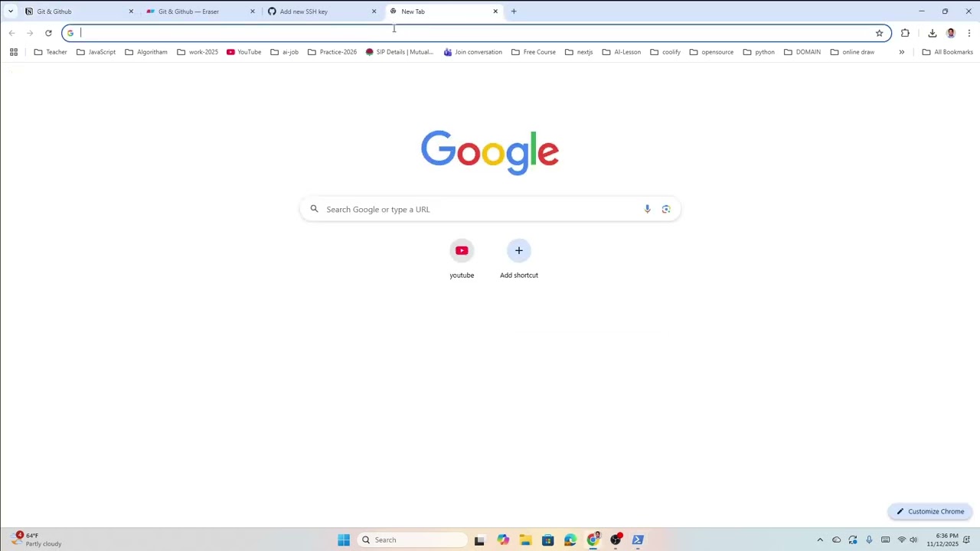Open Task View on the taskbar
980x551 pixels.
[x=479, y=540]
